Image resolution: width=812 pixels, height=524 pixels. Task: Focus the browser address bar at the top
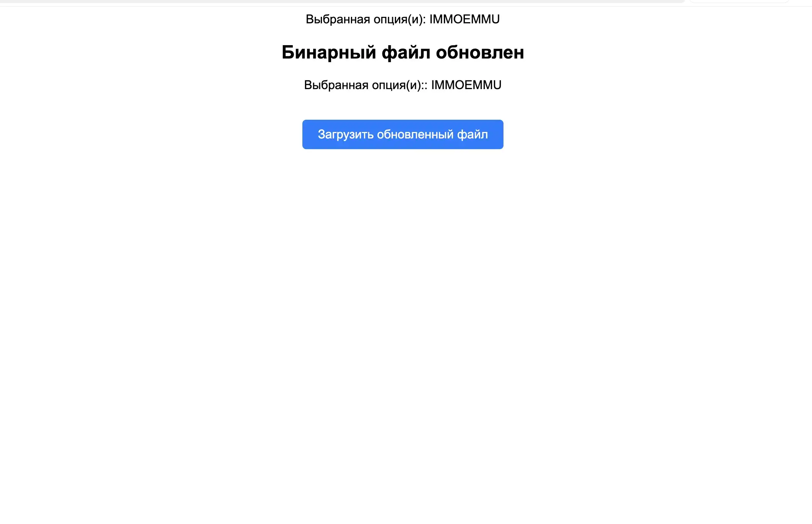pyautogui.click(x=342, y=1)
